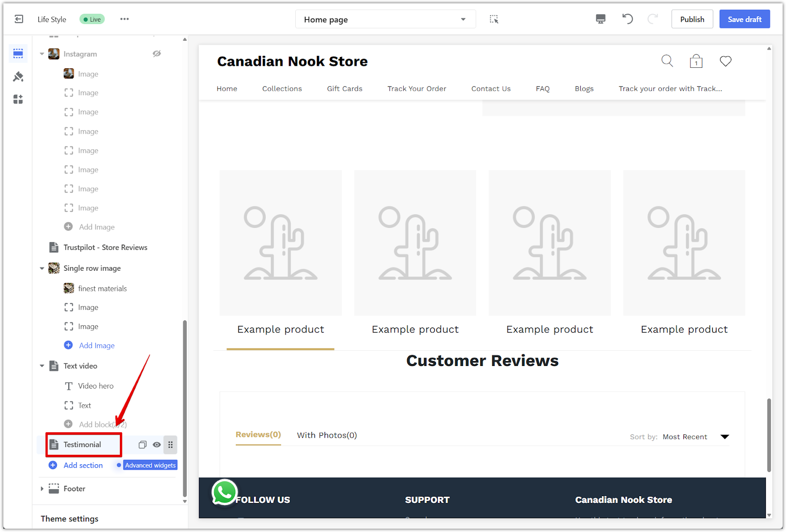The width and height of the screenshot is (786, 532).
Task: Select the Trustpilot - Store Reviews section
Action: pos(105,248)
